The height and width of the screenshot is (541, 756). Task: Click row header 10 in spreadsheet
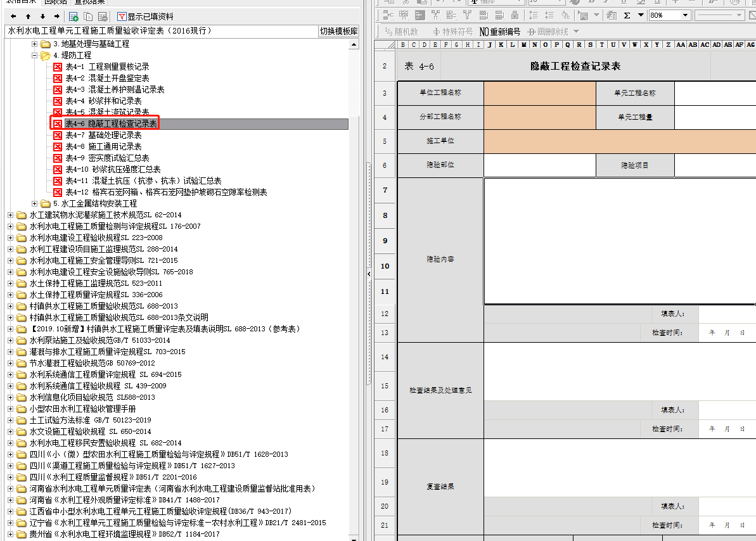click(385, 266)
